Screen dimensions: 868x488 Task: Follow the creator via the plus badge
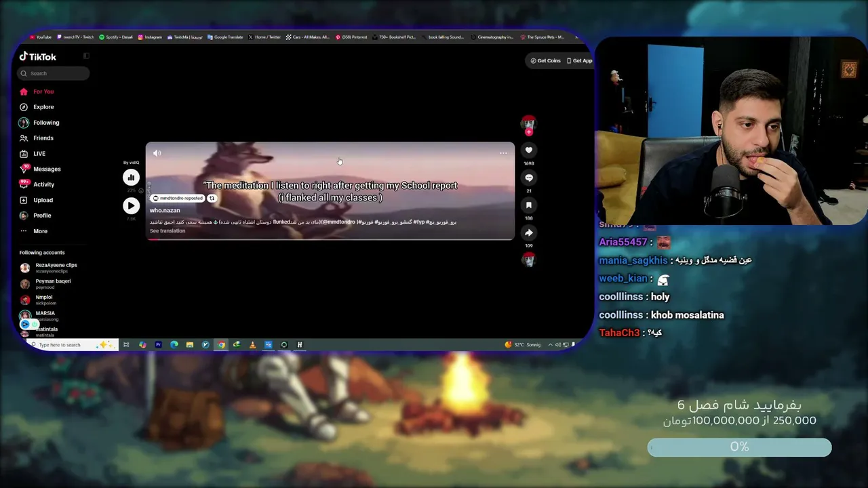[529, 132]
